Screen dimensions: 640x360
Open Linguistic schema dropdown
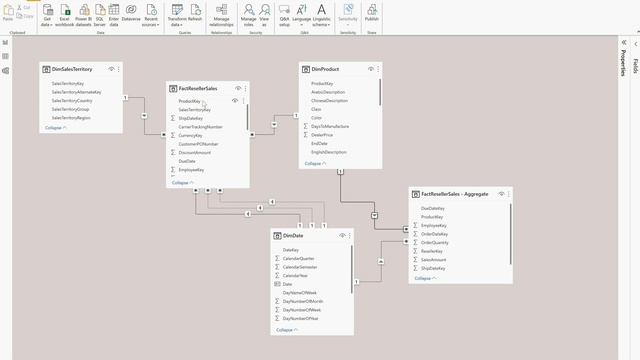(x=322, y=16)
